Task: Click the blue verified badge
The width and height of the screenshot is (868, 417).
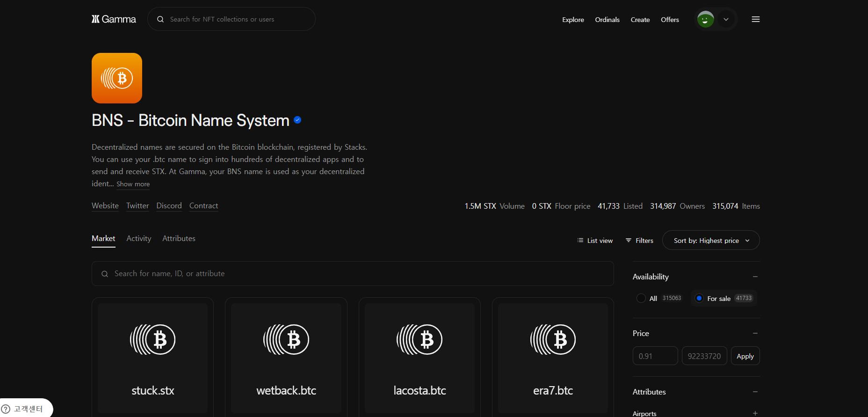Action: pyautogui.click(x=297, y=120)
